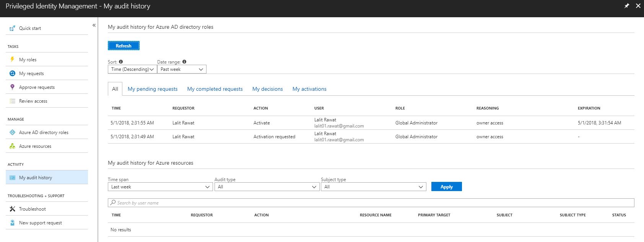The width and height of the screenshot is (644, 242).
Task: Click the My roles lightning bolt icon
Action: [12, 59]
